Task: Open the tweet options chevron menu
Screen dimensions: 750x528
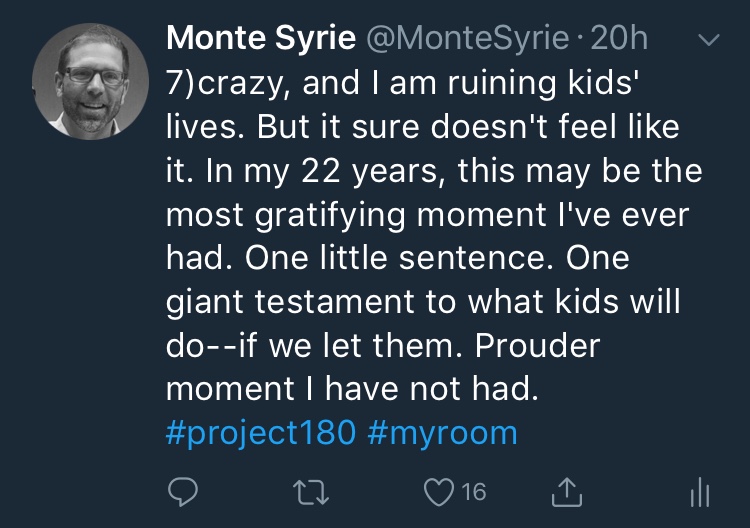Action: pyautogui.click(x=707, y=41)
